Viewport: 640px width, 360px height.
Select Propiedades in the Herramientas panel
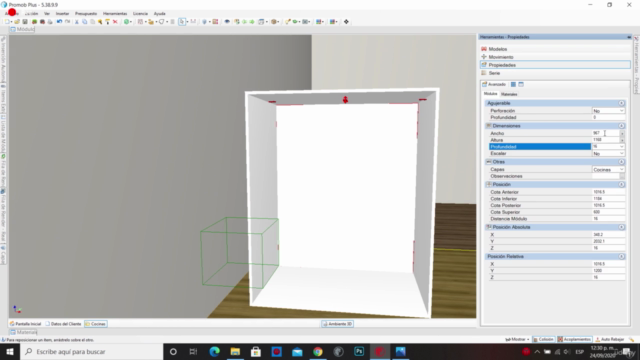tap(555, 65)
